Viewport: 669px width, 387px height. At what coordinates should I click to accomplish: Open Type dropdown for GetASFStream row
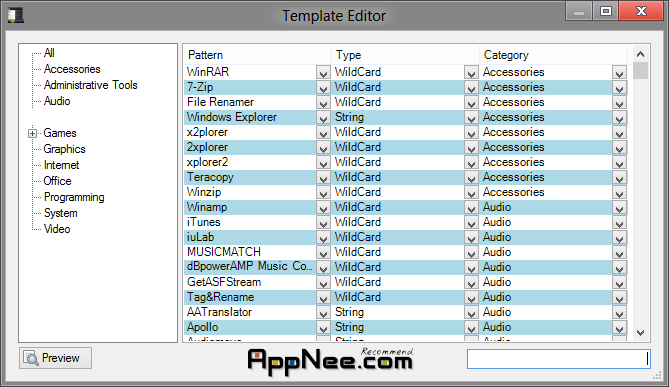click(x=471, y=282)
